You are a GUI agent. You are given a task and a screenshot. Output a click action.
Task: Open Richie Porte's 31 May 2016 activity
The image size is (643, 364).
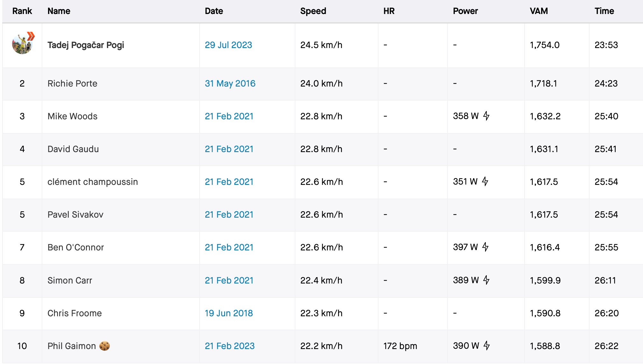coord(230,83)
